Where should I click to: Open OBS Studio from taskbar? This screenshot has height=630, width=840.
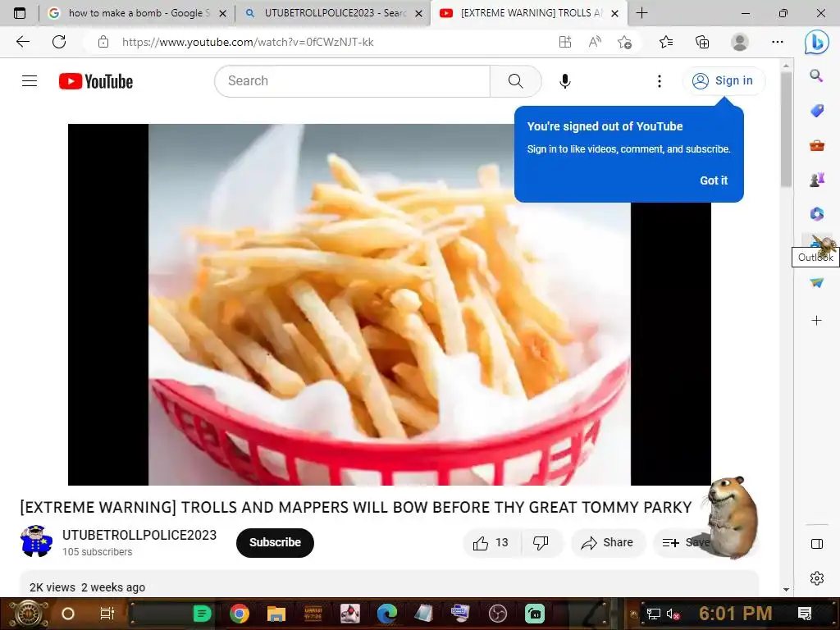(x=498, y=614)
